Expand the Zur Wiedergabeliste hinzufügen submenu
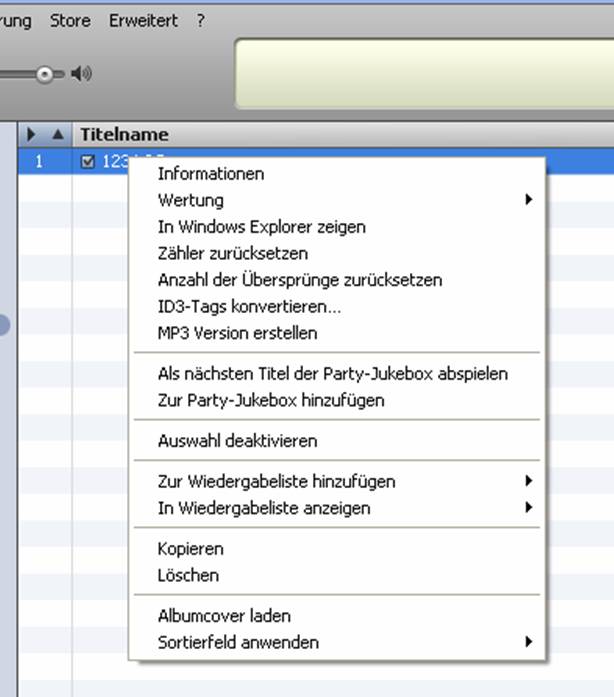614x697 pixels. (x=528, y=481)
